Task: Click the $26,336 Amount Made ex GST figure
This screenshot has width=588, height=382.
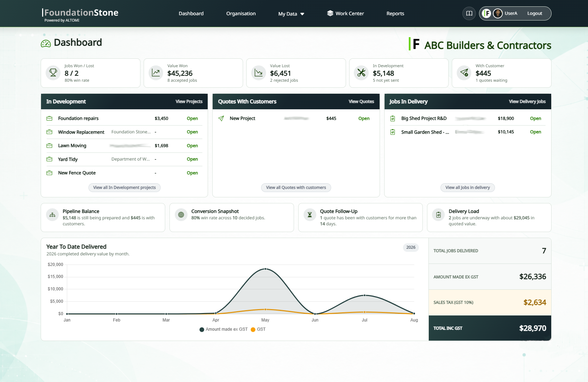Action: (x=533, y=277)
